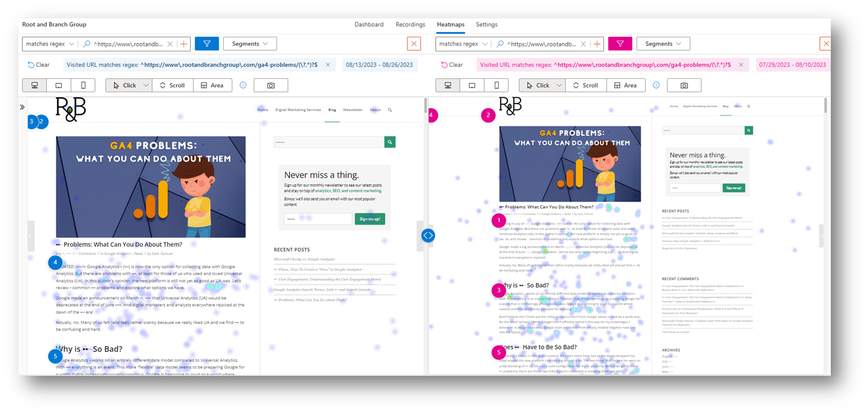The image size is (868, 413).
Task: Click the site search field in blue pane webpage
Action: [x=329, y=142]
